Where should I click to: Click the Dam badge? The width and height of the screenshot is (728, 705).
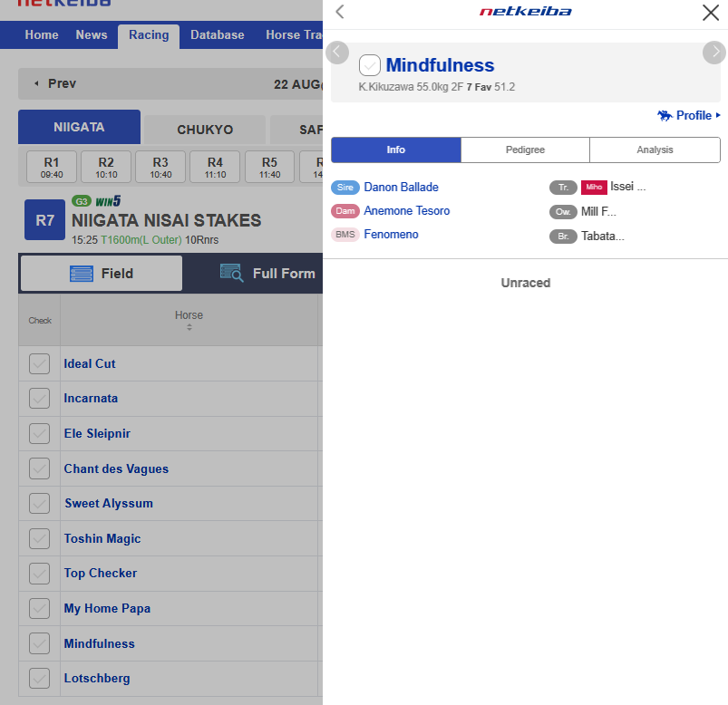point(345,211)
